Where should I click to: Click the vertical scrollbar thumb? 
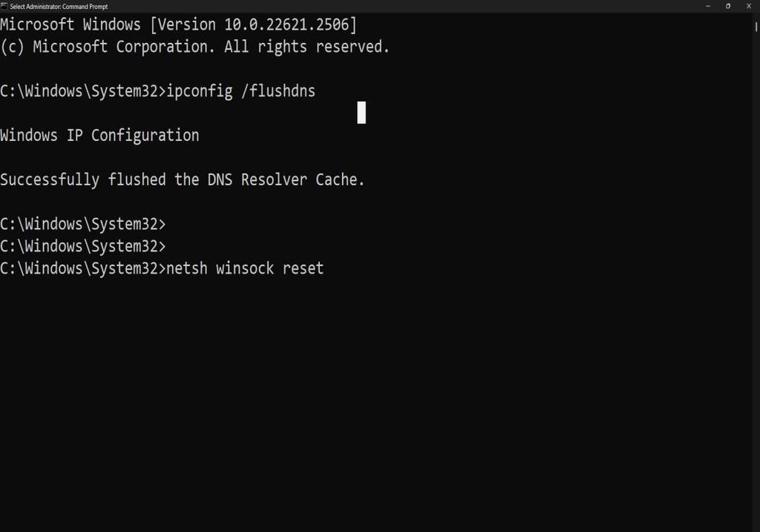click(x=756, y=27)
